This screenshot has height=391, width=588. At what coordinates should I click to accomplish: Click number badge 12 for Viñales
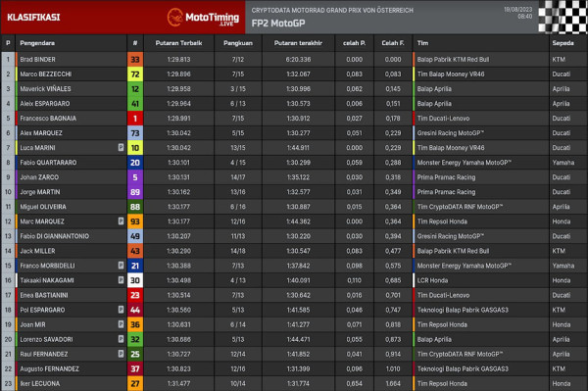coord(135,89)
